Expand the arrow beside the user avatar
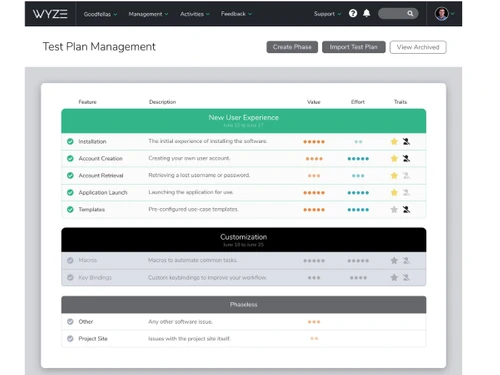500x375 pixels. pyautogui.click(x=453, y=14)
